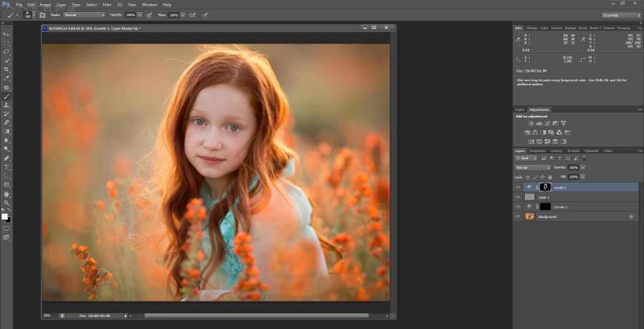Add a Levels adjustment from Adjustments panel
The height and width of the screenshot is (329, 644).
(x=539, y=124)
